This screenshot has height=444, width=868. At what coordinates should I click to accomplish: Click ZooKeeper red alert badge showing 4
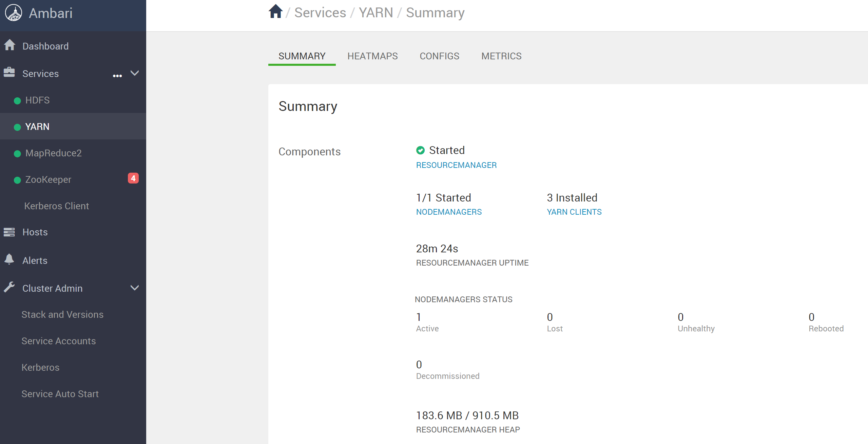[x=133, y=178]
